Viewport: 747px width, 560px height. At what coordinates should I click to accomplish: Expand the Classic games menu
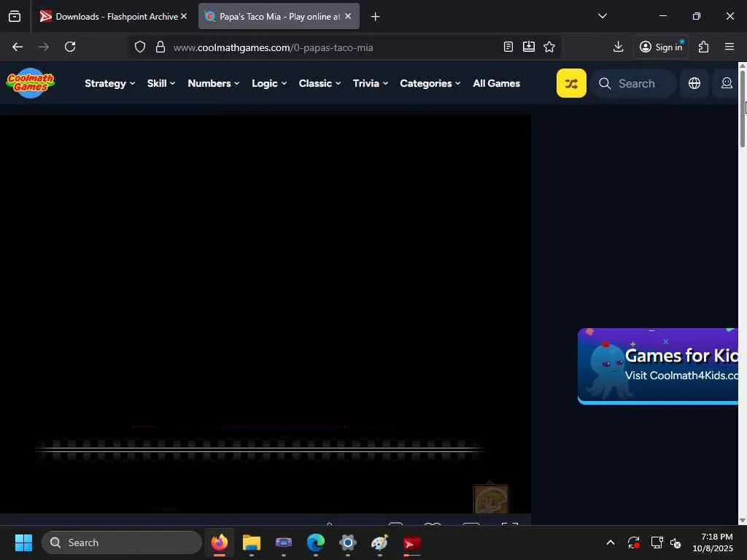click(320, 83)
